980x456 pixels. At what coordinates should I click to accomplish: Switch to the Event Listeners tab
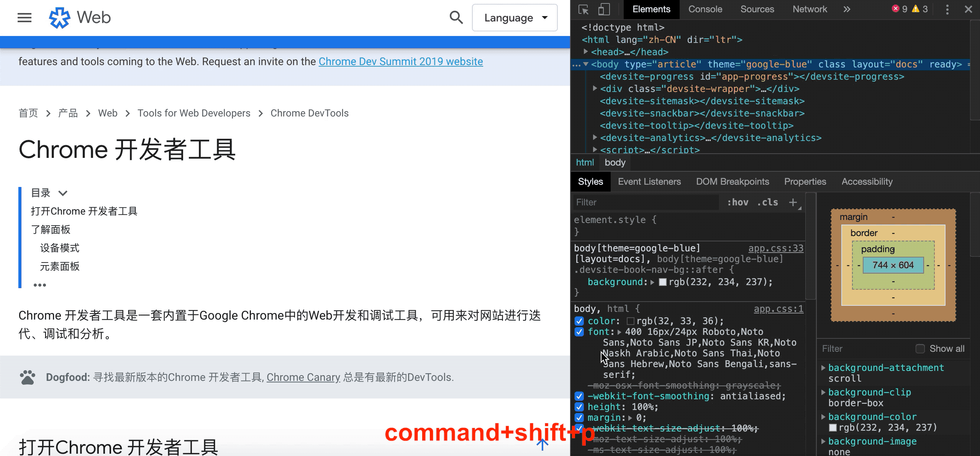click(x=649, y=181)
